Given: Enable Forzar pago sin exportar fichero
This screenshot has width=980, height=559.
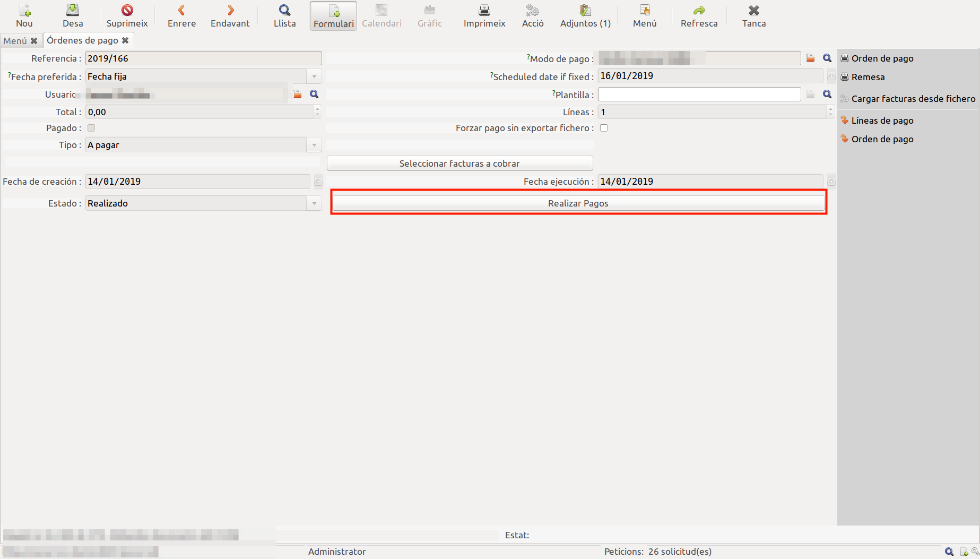Looking at the screenshot, I should [x=604, y=128].
